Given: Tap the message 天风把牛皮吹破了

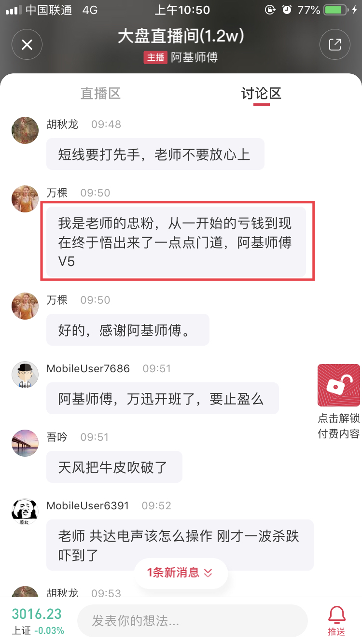Looking at the screenshot, I should point(114,467).
